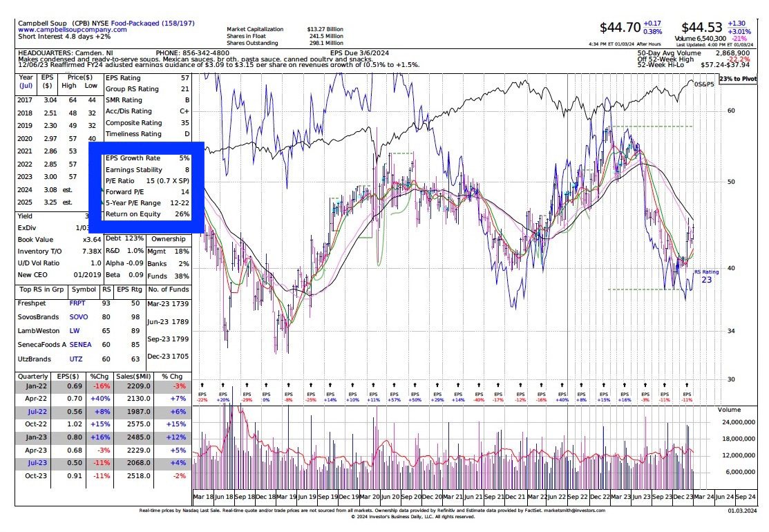The height and width of the screenshot is (532, 769).
Task: Click the marketsmith@investors.com email in the footer
Action: tap(574, 511)
